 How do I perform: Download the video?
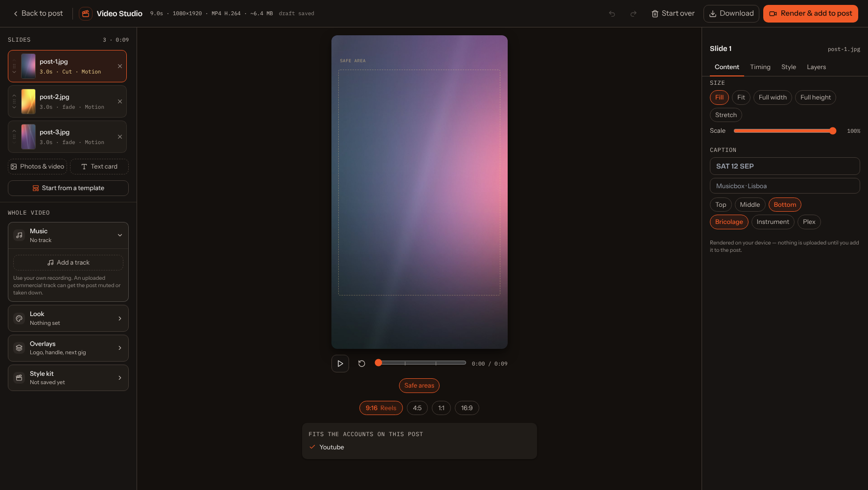pos(731,14)
